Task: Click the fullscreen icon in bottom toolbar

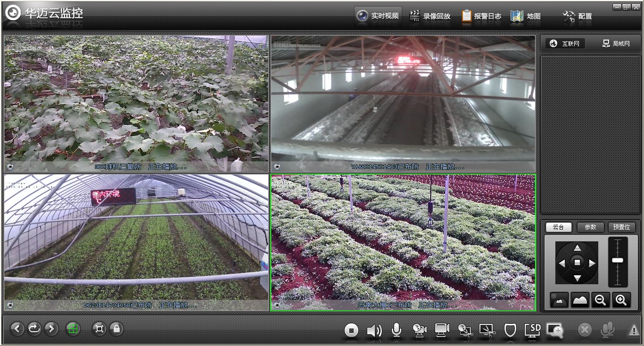Action: pyautogui.click(x=99, y=329)
